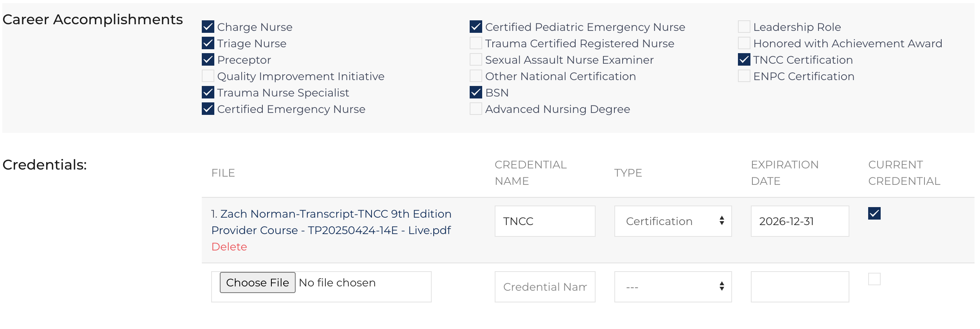
Task: Check Sexual Assault Nurse Examiner option
Action: coord(476,60)
